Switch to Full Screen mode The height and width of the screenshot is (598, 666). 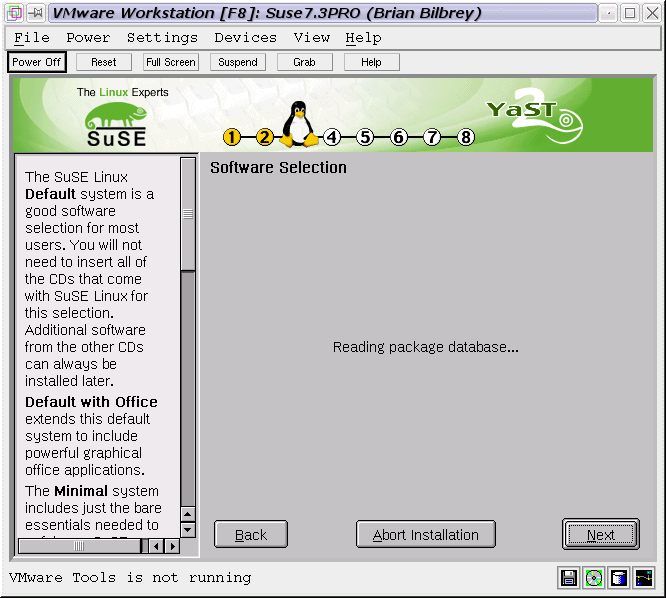click(171, 62)
